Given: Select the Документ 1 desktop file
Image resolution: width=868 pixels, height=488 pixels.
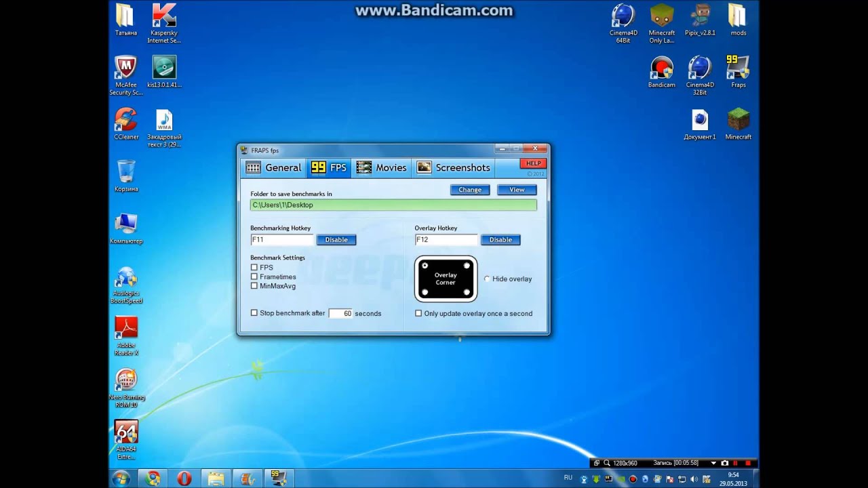Looking at the screenshot, I should pos(700,124).
